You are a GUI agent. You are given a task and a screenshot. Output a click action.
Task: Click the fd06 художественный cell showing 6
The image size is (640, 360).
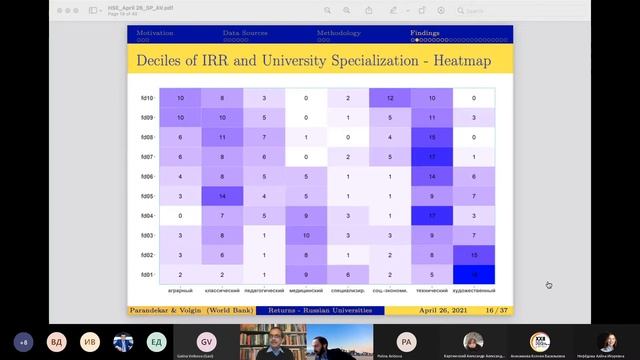pos(474,176)
